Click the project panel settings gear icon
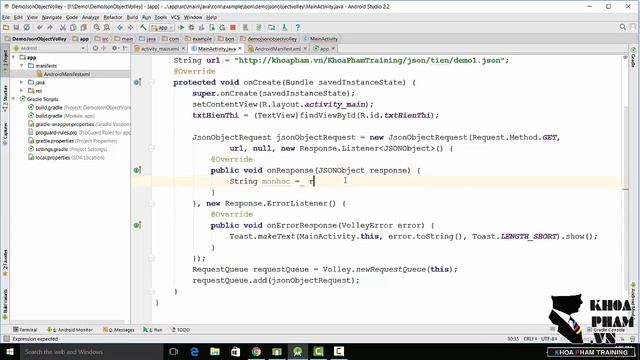This screenshot has width=640, height=360. (115, 48)
